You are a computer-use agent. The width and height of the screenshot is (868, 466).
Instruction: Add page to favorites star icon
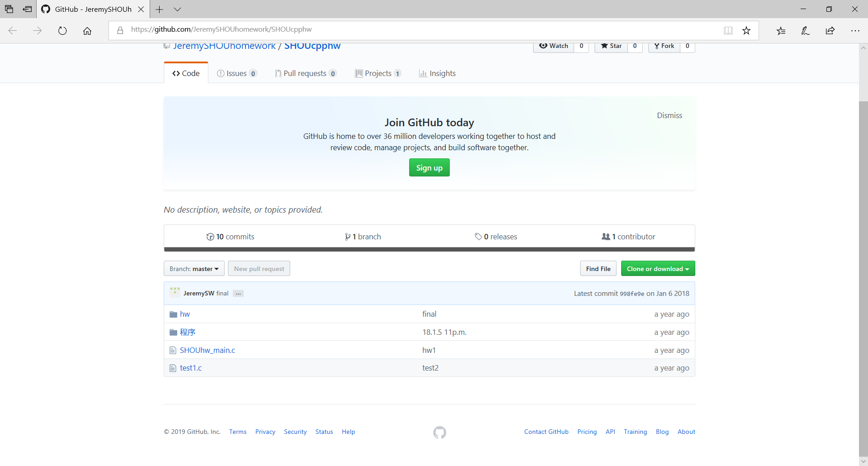click(746, 30)
